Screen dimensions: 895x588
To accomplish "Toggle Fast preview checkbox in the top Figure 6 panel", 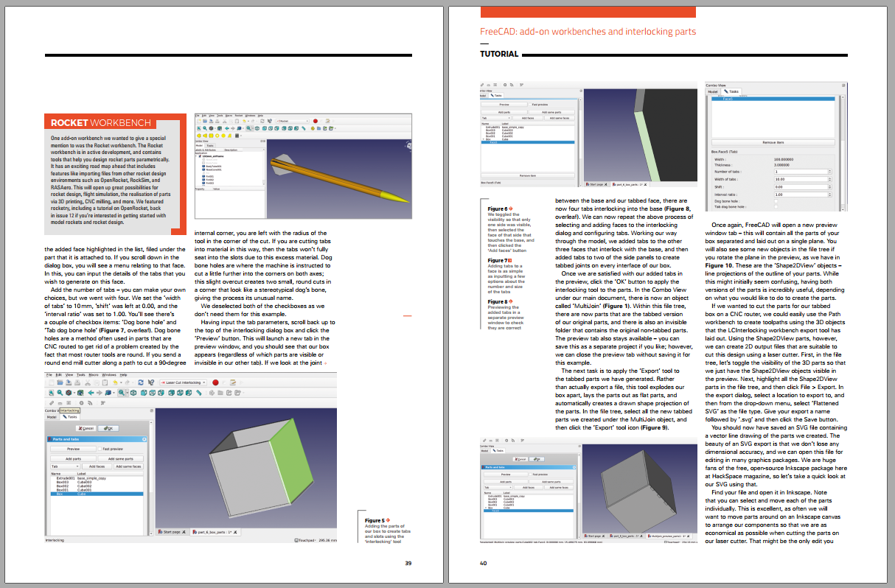I will pyautogui.click(x=529, y=105).
